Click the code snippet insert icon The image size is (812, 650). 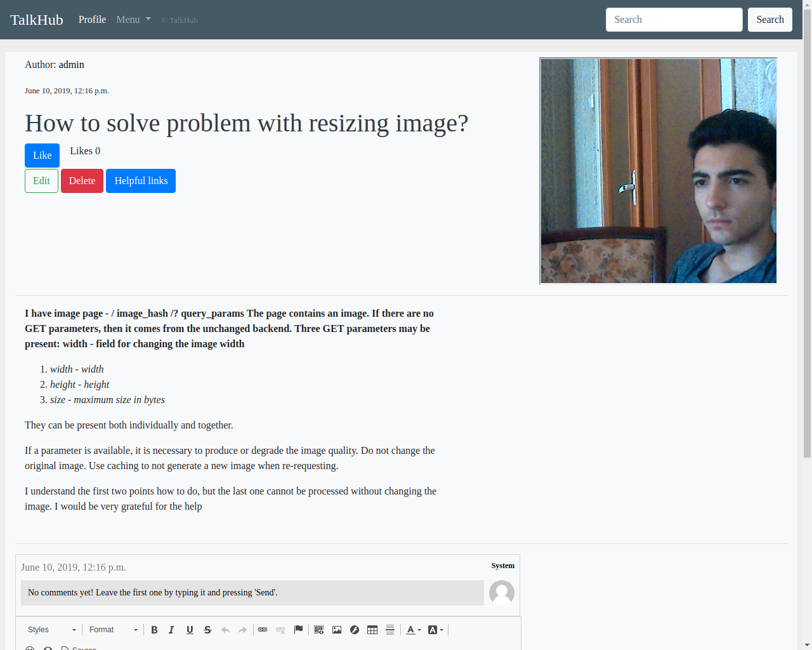(319, 630)
